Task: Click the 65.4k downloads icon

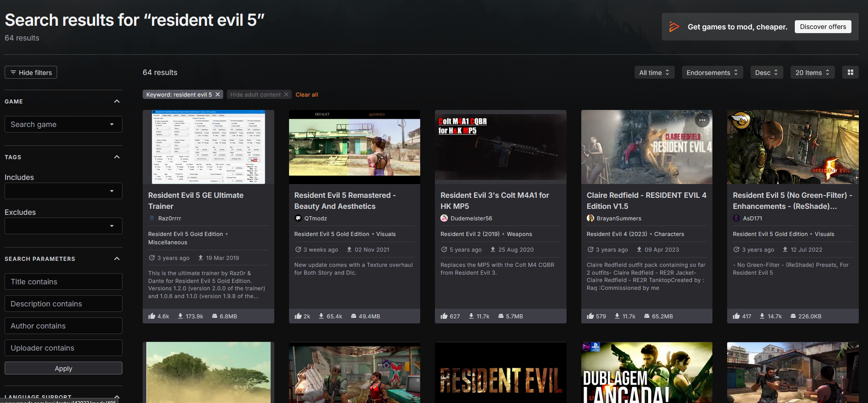Action: pyautogui.click(x=321, y=316)
